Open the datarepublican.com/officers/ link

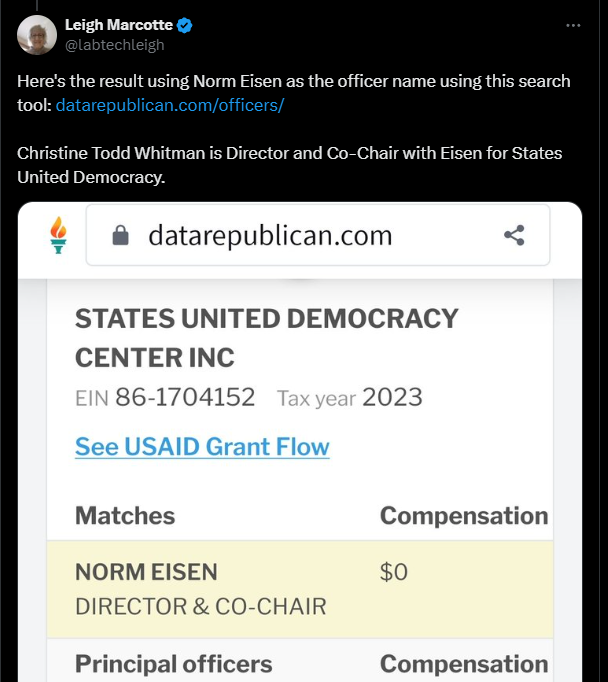click(170, 105)
